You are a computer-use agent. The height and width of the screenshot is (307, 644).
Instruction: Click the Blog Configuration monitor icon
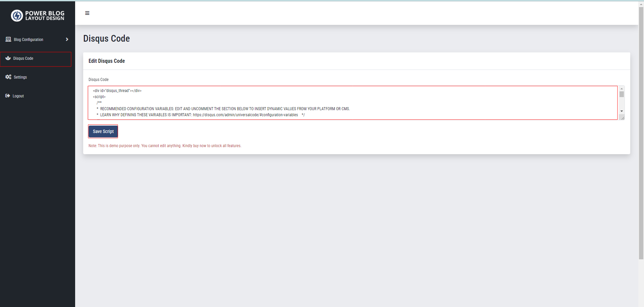(x=8, y=39)
